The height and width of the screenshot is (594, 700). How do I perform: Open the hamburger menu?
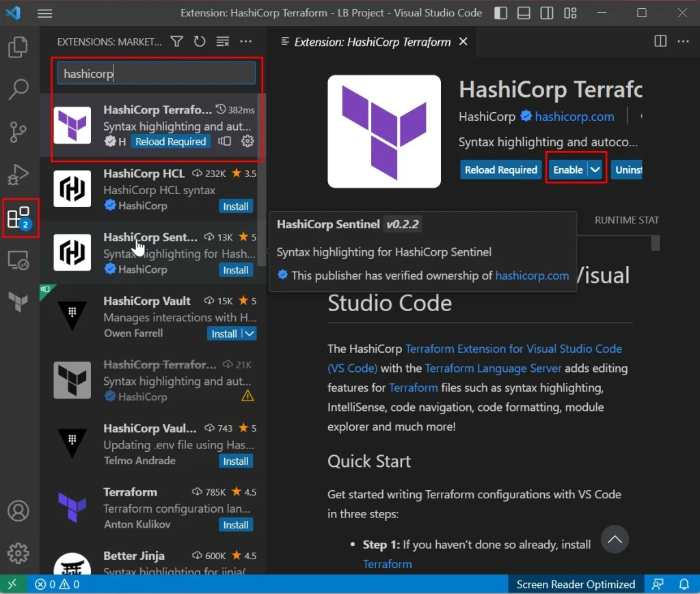coord(45,13)
